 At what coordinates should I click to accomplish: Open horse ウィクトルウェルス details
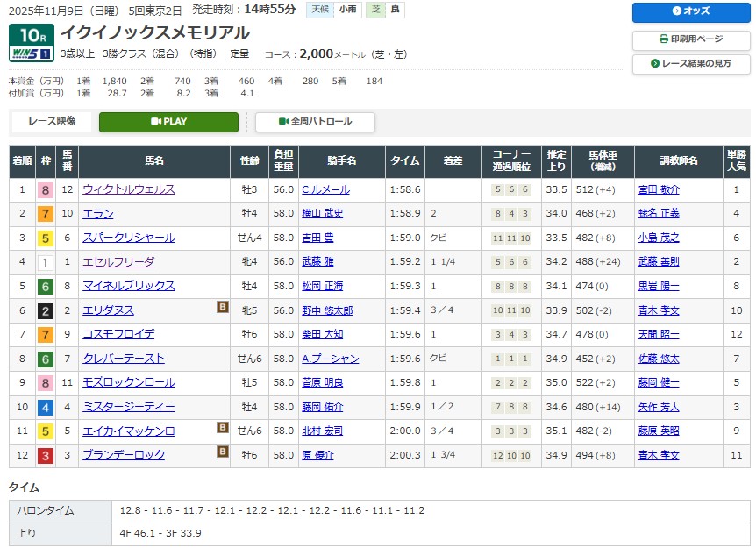click(x=128, y=189)
